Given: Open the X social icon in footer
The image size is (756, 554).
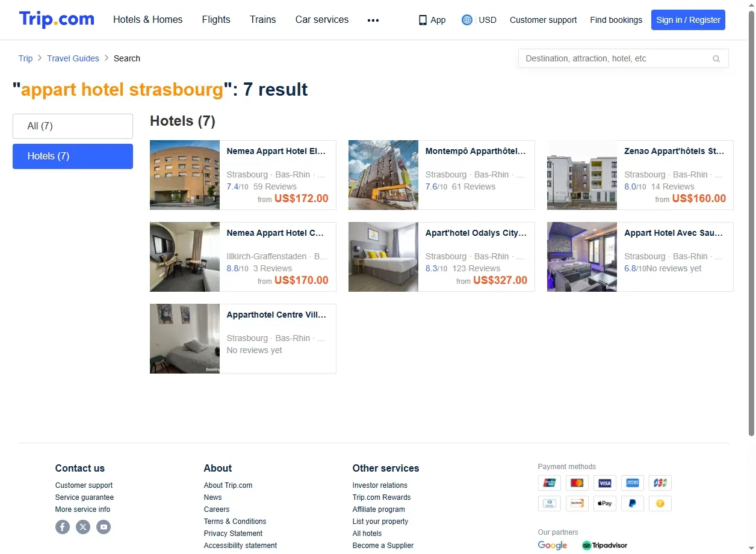Looking at the screenshot, I should click(x=83, y=527).
